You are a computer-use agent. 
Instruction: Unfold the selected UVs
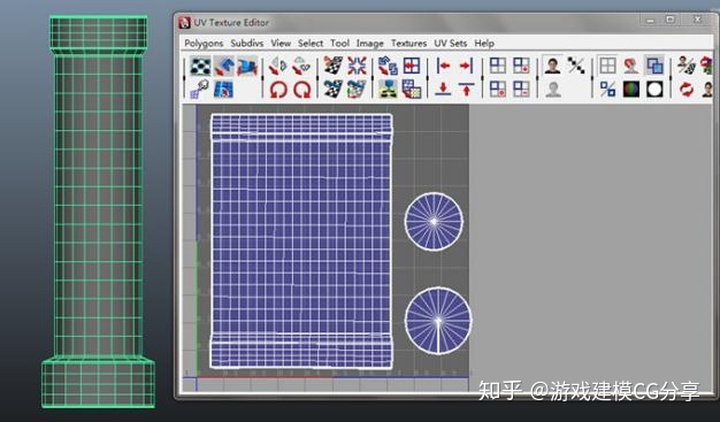coord(388,89)
